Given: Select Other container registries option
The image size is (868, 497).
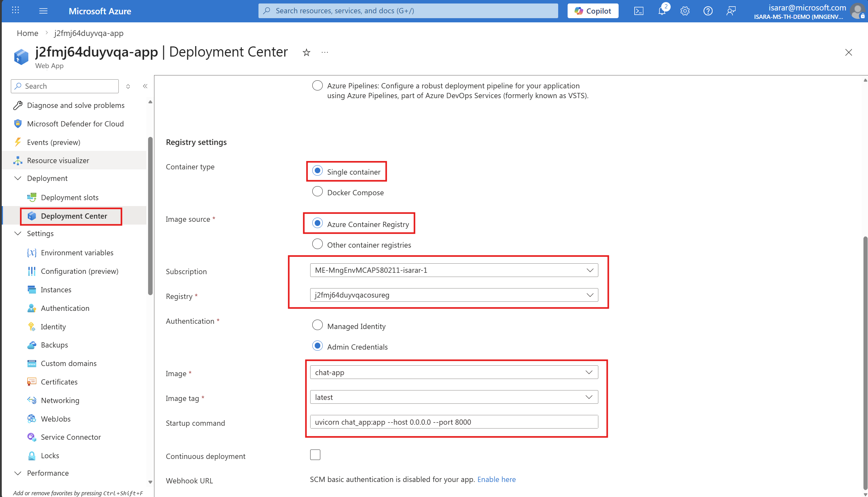Looking at the screenshot, I should tap(317, 244).
